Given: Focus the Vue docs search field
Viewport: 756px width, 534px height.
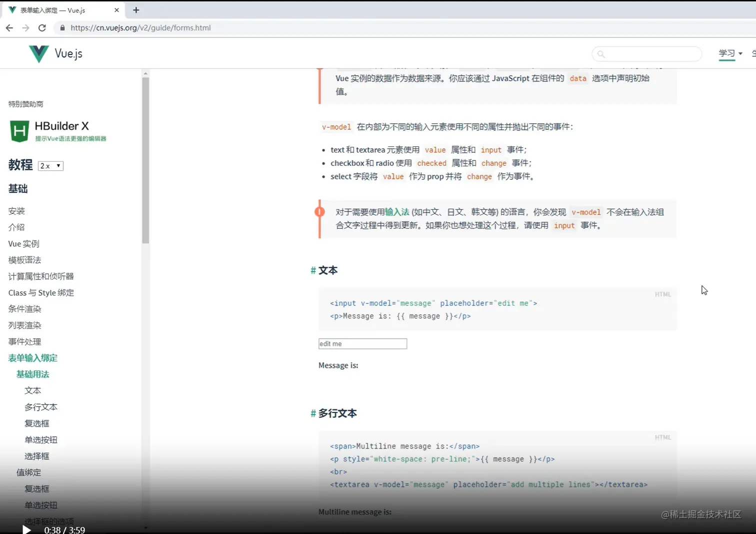Looking at the screenshot, I should point(646,54).
